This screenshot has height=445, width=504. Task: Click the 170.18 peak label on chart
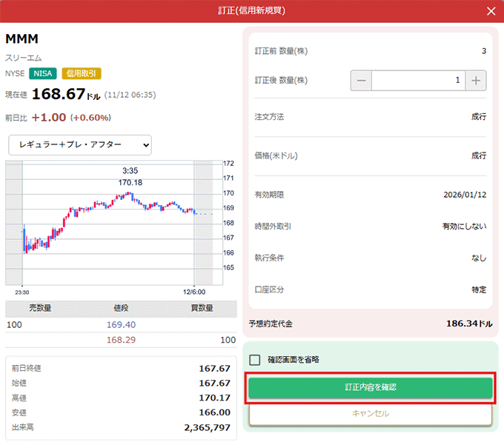coord(130,182)
